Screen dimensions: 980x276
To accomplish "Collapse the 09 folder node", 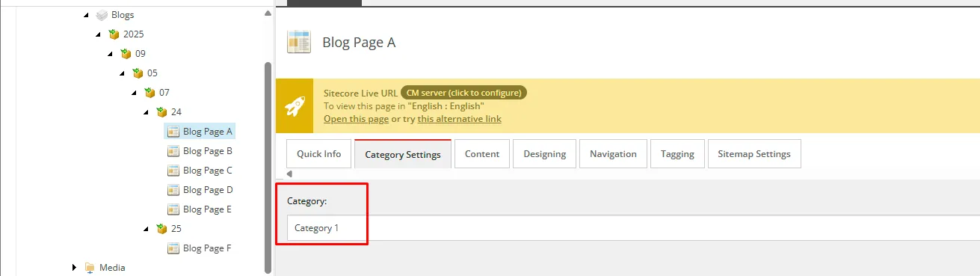I will (111, 54).
